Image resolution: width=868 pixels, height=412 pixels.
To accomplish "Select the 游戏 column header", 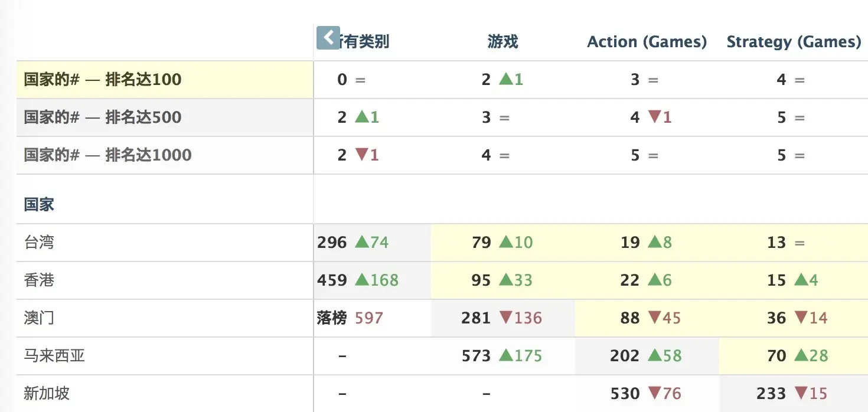I will (502, 42).
